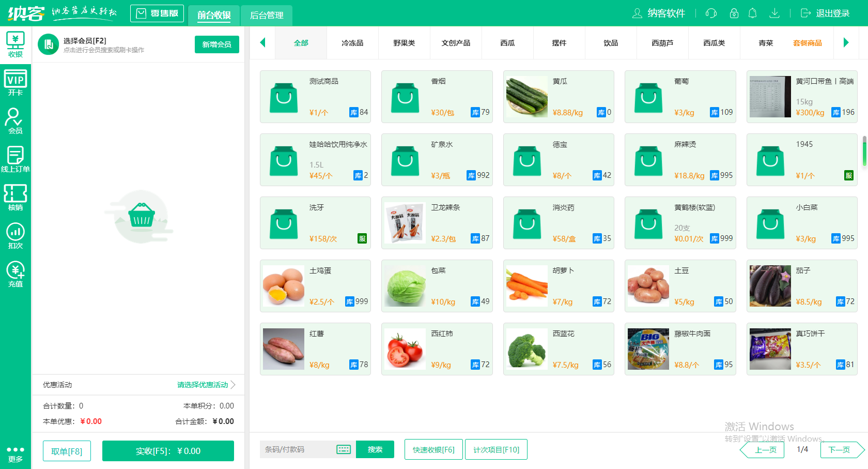Open the 会员 member icon
Image resolution: width=868 pixels, height=469 pixels.
[16, 119]
